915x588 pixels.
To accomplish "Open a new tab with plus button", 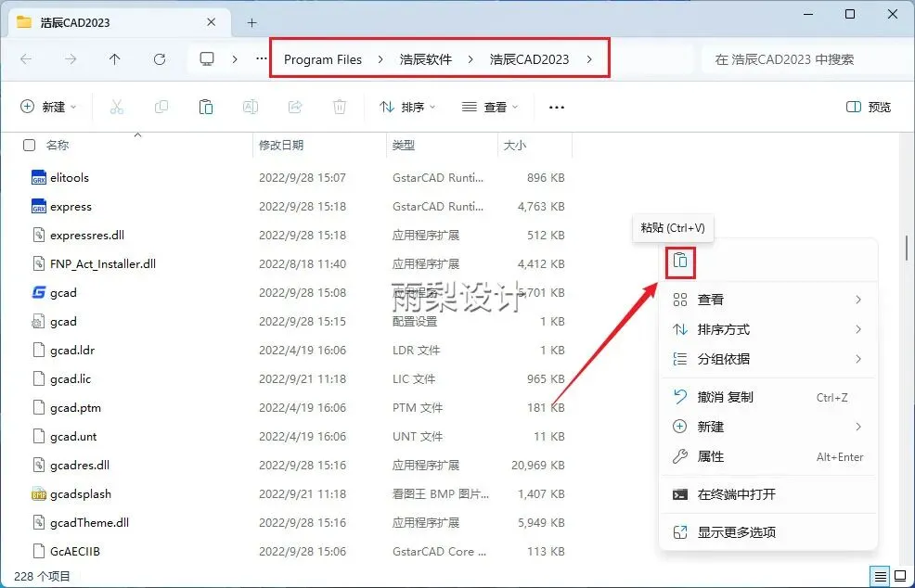I will [x=251, y=23].
